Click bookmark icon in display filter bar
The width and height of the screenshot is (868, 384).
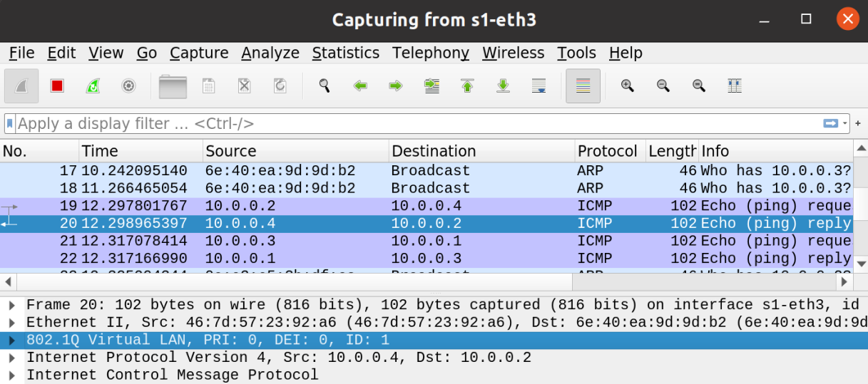point(10,123)
